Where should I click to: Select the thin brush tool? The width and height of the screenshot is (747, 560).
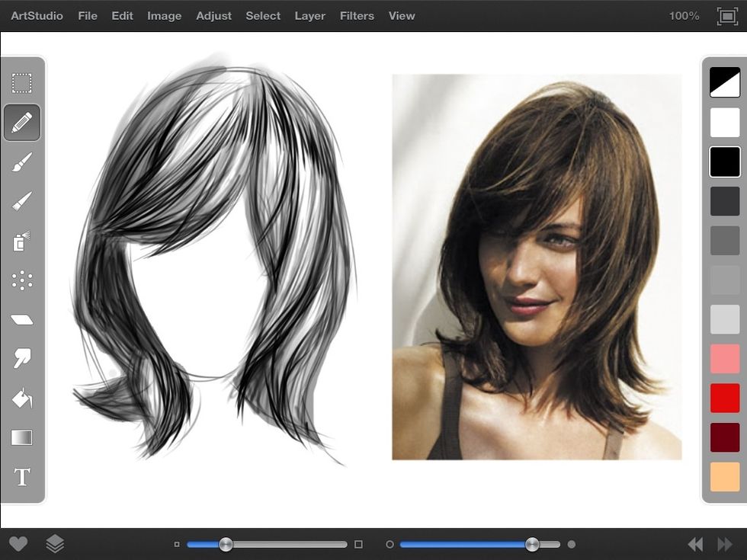tap(22, 201)
